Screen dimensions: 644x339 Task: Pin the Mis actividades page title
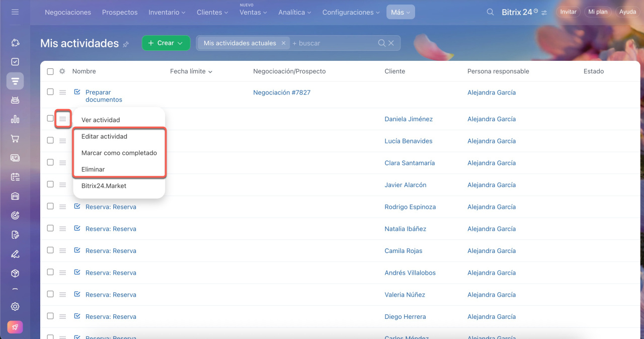click(126, 44)
